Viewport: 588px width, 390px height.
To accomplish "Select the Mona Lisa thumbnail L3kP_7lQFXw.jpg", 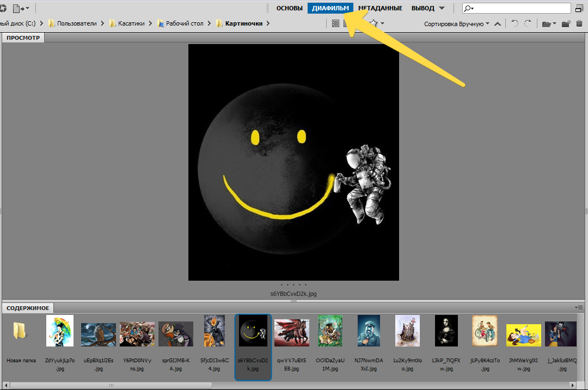I will pyautogui.click(x=446, y=331).
